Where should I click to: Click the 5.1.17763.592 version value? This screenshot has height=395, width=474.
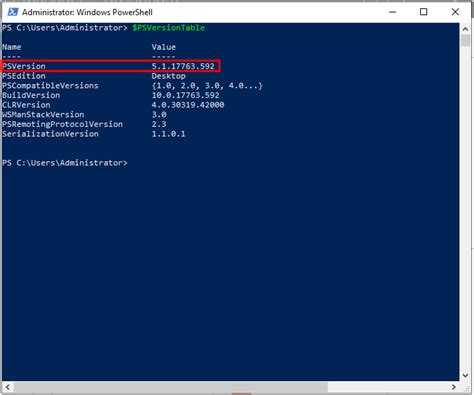point(183,66)
